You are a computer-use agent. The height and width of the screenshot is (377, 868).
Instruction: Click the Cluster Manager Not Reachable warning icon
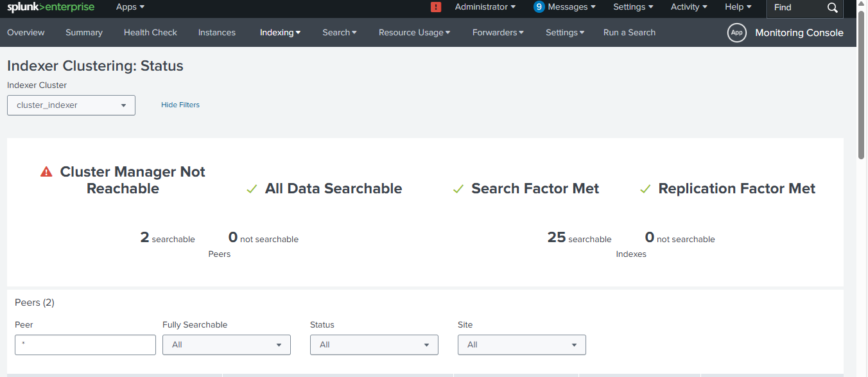[46, 172]
